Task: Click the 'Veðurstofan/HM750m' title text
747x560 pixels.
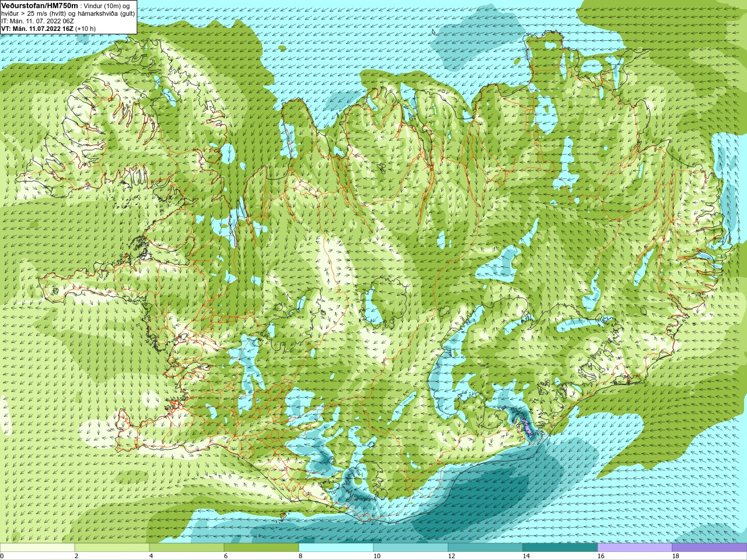Action: pyautogui.click(x=40, y=5)
